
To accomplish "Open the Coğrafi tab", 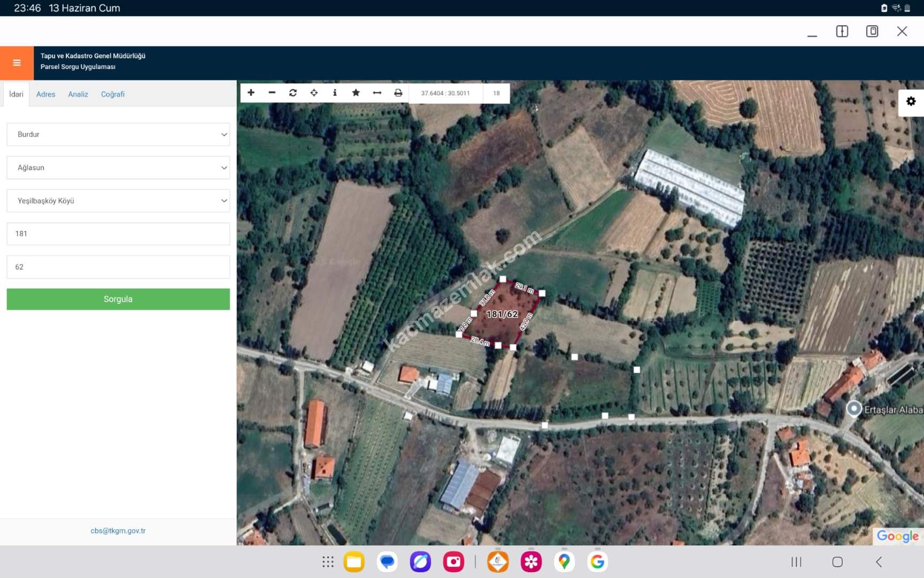I will [113, 94].
